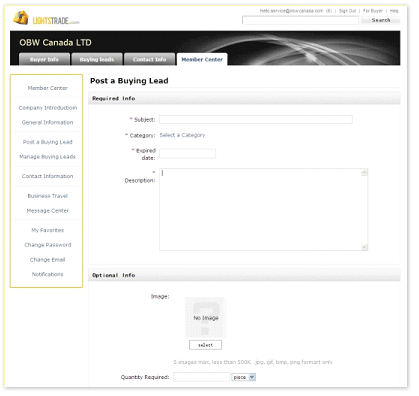This screenshot has width=419, height=396.
Task: Click the Optional Info section header
Action: [x=244, y=275]
